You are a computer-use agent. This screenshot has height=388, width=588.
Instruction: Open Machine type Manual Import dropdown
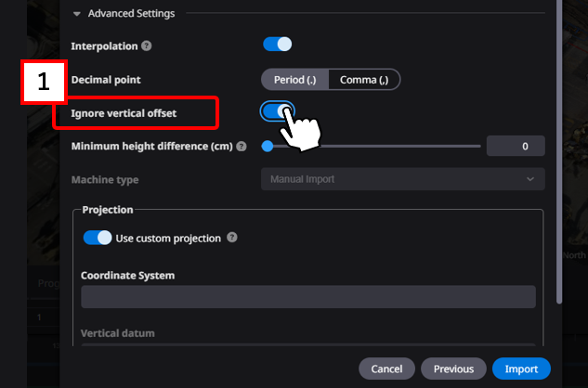[403, 179]
